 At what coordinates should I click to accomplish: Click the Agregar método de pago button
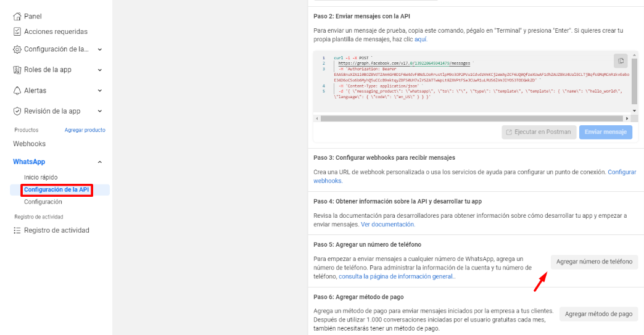point(598,314)
